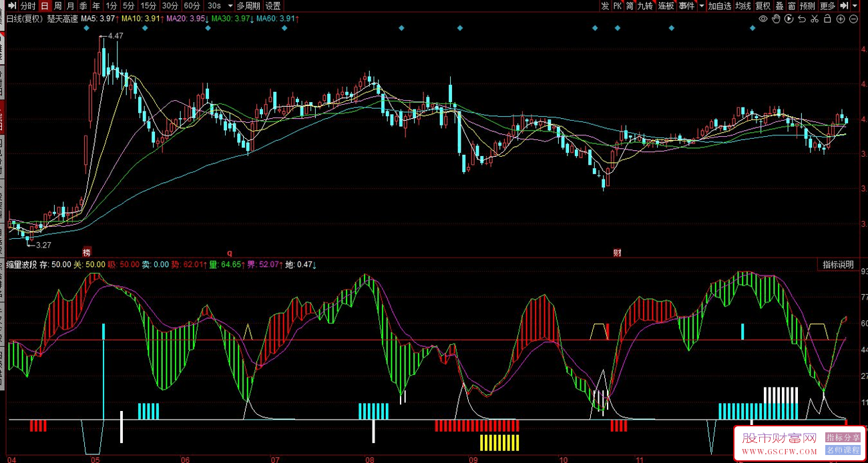Click the 财 event marker on timeline

(618, 253)
